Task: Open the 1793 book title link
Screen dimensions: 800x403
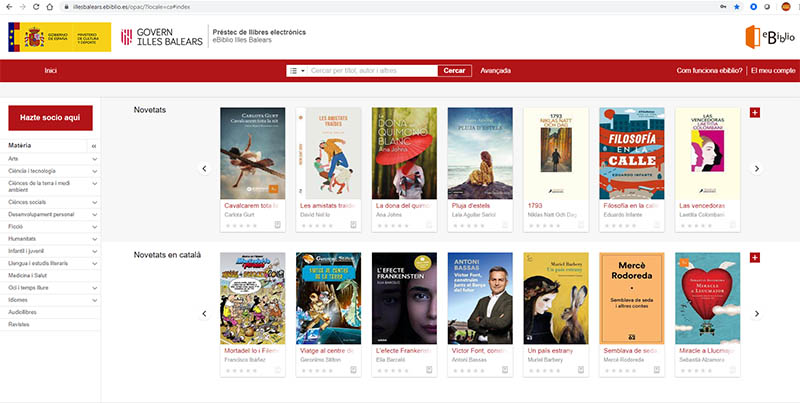Action: pos(535,206)
